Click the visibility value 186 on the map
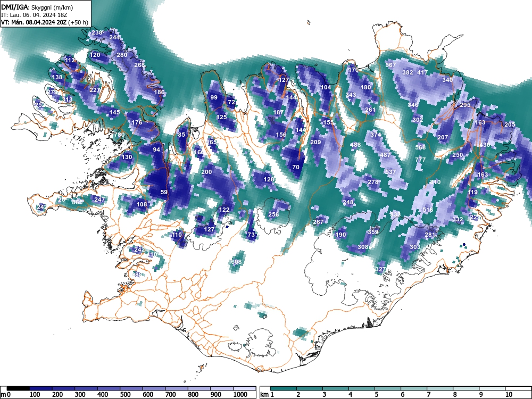 (x=159, y=92)
